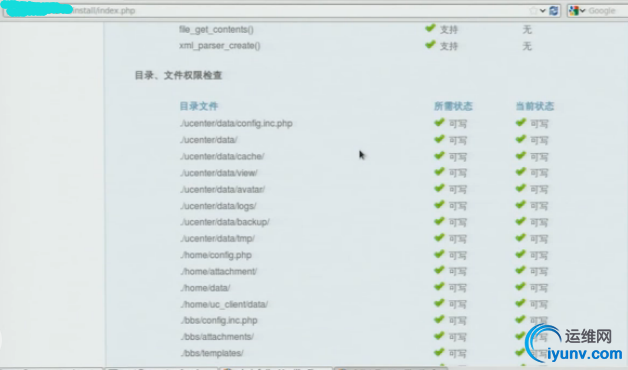This screenshot has height=370, width=628.
Task: Click required-status check for ./ucenter/data/tmp/
Action: pos(439,237)
